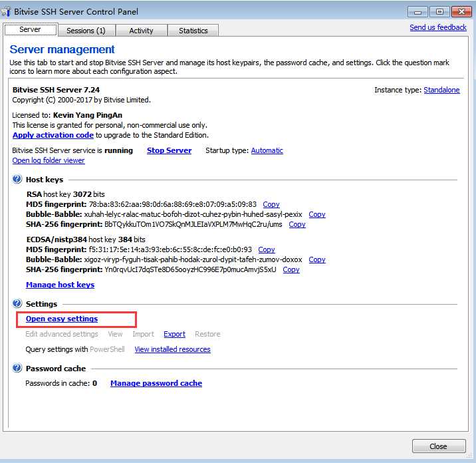Click View installed resources link
Viewport: 476px width, 463px height.
172,349
